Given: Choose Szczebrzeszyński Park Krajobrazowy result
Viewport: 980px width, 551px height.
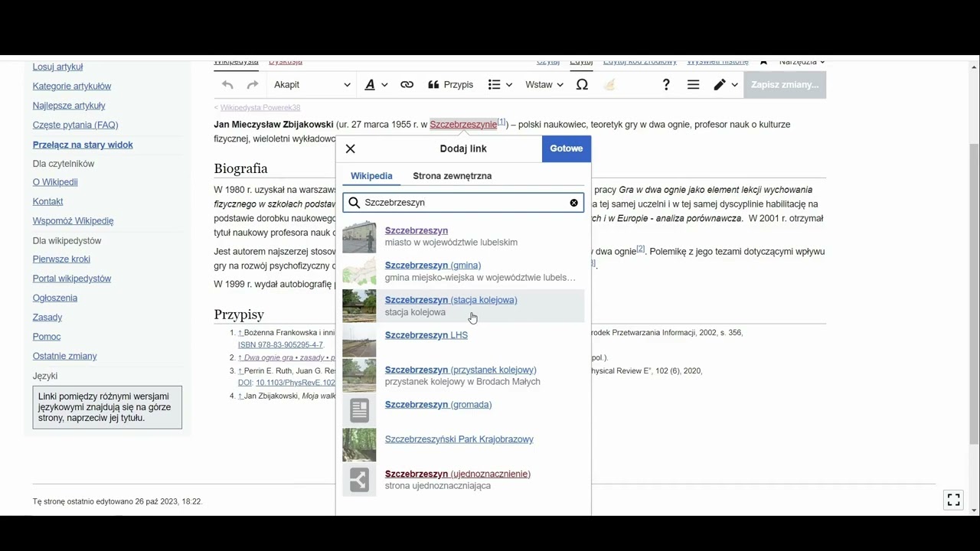Looking at the screenshot, I should pyautogui.click(x=463, y=445).
